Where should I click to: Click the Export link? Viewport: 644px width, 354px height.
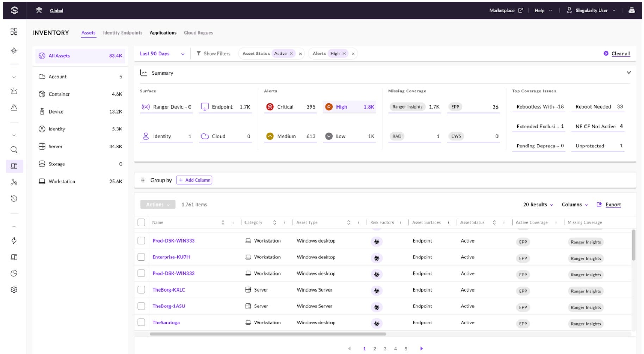[x=613, y=205]
